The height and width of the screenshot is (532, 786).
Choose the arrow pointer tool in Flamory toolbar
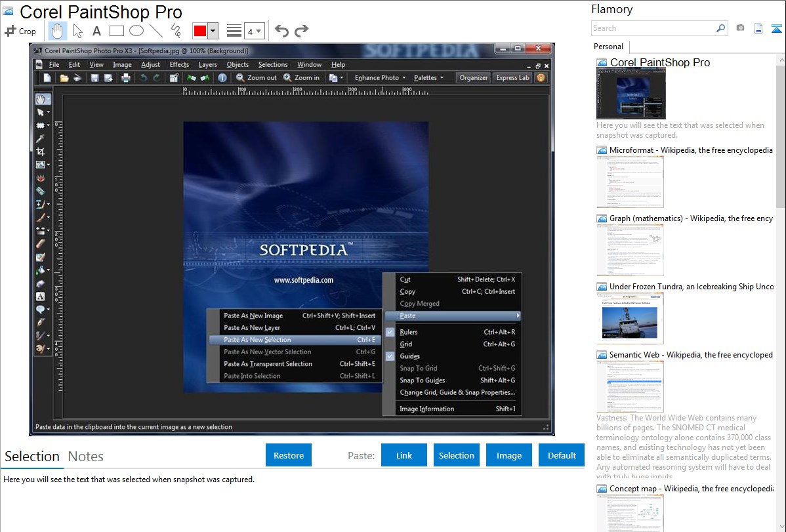(x=77, y=31)
